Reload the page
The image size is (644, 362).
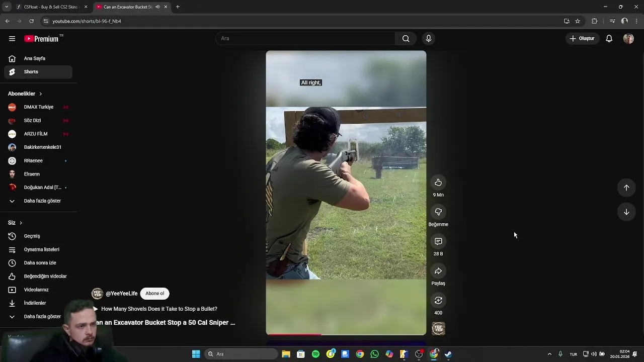coord(31,21)
